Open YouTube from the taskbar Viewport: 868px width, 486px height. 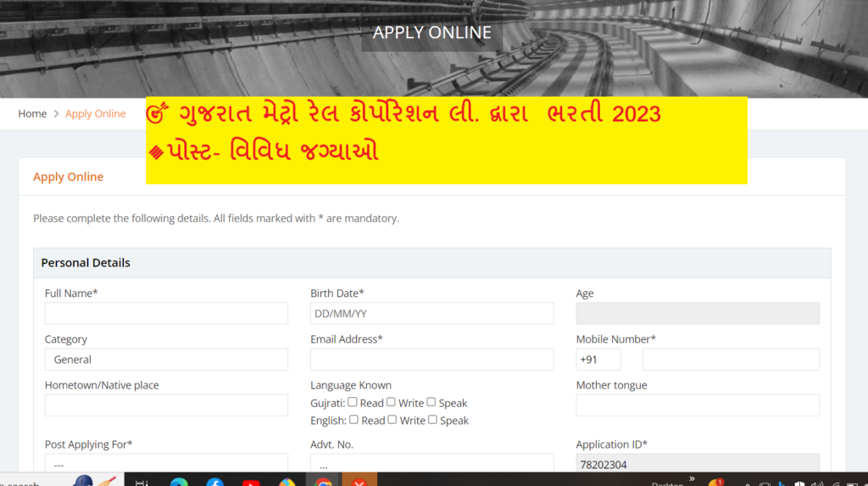251,482
